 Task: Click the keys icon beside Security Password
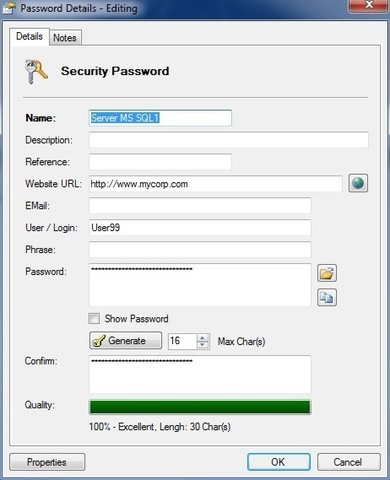[x=36, y=71]
